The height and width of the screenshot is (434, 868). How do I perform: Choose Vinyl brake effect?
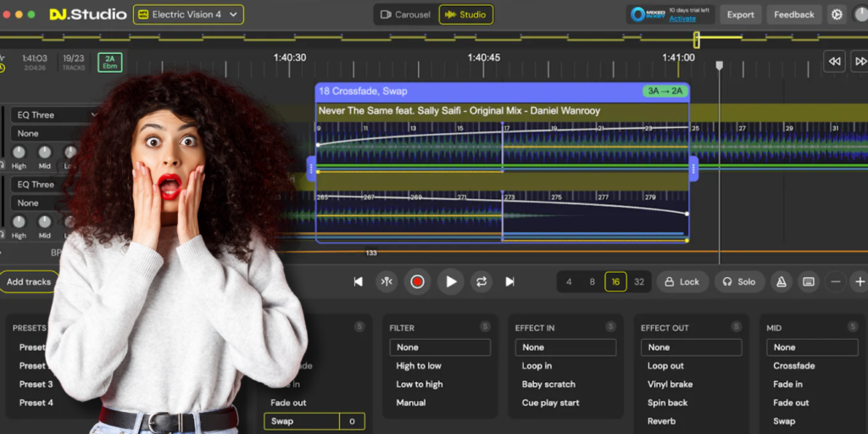click(670, 384)
